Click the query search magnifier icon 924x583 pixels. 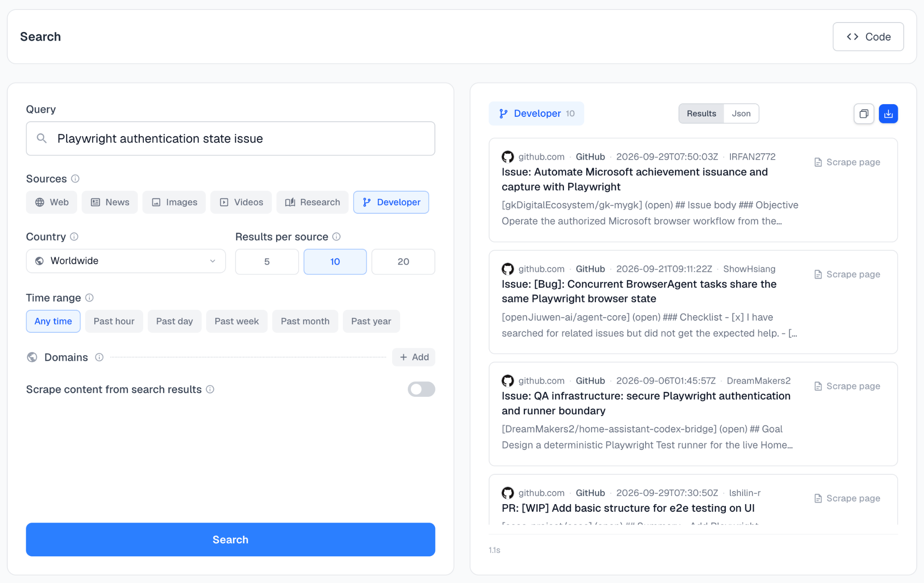(x=42, y=138)
